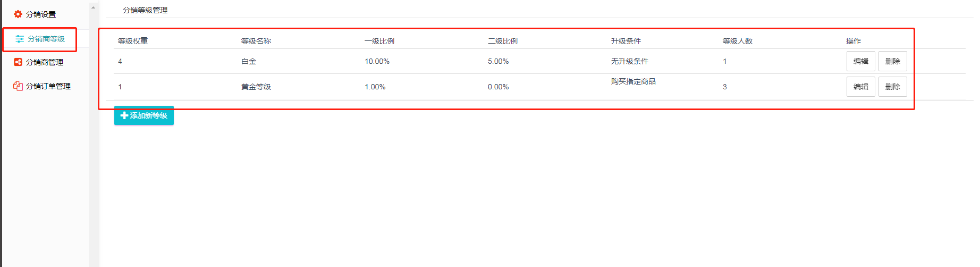Click the 操作 column header
This screenshot has height=267, width=980.
pyautogui.click(x=854, y=41)
